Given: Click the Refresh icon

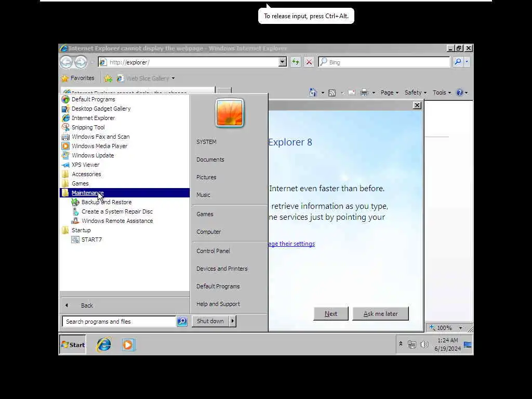Looking at the screenshot, I should point(296,62).
